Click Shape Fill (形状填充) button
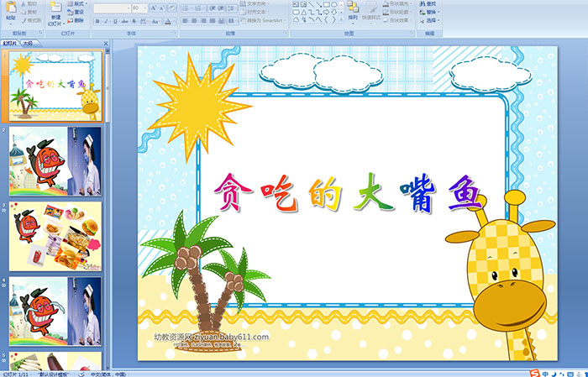Screen dimensions: 588x377 [x=397, y=3]
